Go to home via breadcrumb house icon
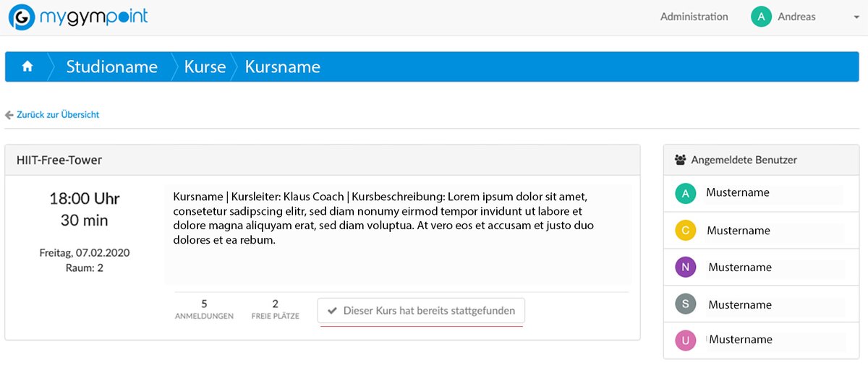Image resolution: width=868 pixels, height=381 pixels. click(27, 67)
